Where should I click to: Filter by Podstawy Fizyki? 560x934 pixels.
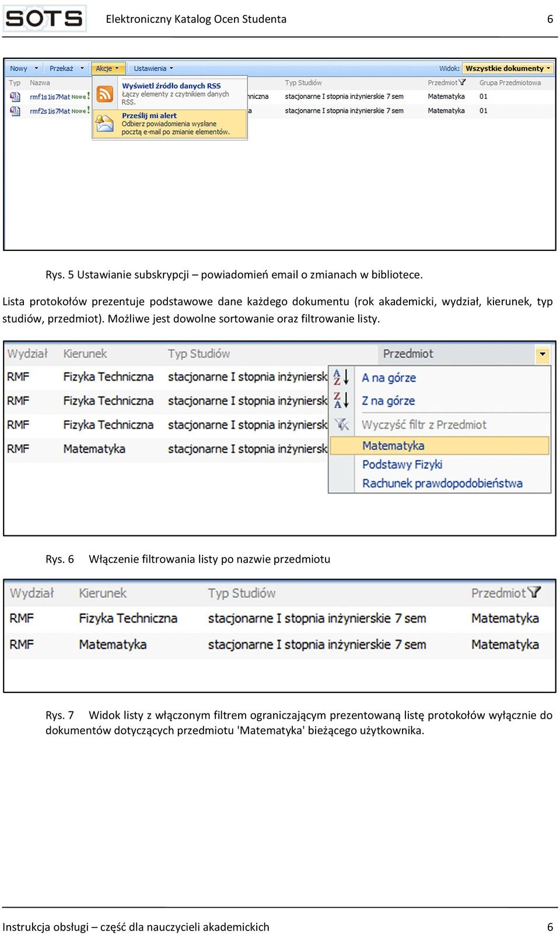tap(402, 465)
